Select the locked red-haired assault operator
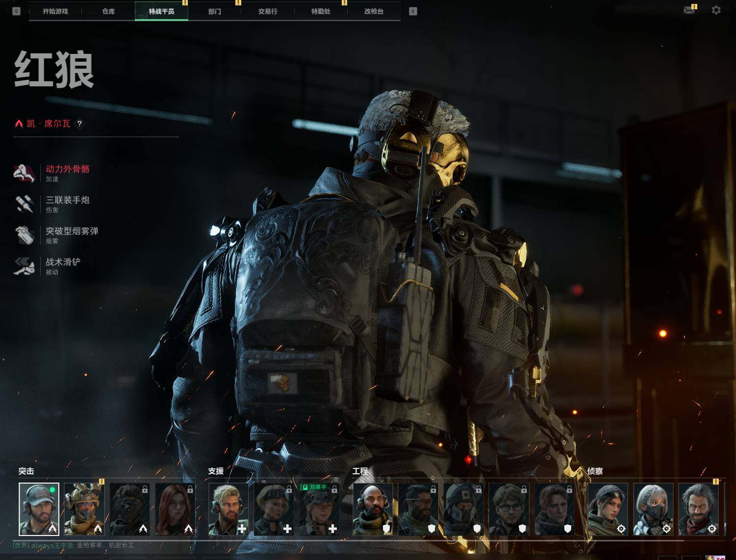Viewport: 736px width, 560px height. click(x=175, y=509)
